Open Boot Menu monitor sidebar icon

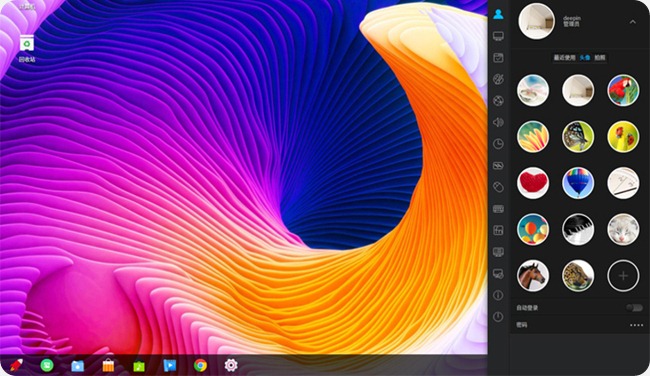point(498,252)
